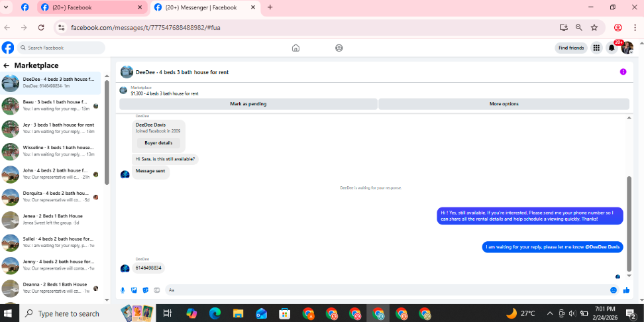Screen dimensions: 644x322
Task: Close the (20+) Facebook tab
Action: (140, 7)
